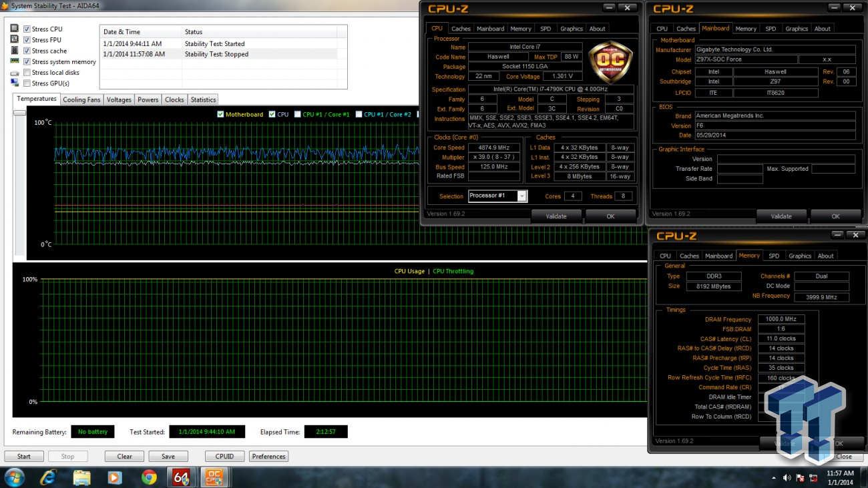Show the CPU #1 / Core #1 temperature line
Viewport: 868px width, 488px height.
(298, 114)
